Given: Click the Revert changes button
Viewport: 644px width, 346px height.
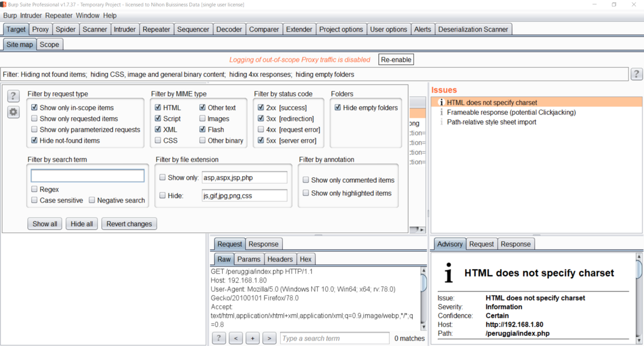Looking at the screenshot, I should 129,224.
